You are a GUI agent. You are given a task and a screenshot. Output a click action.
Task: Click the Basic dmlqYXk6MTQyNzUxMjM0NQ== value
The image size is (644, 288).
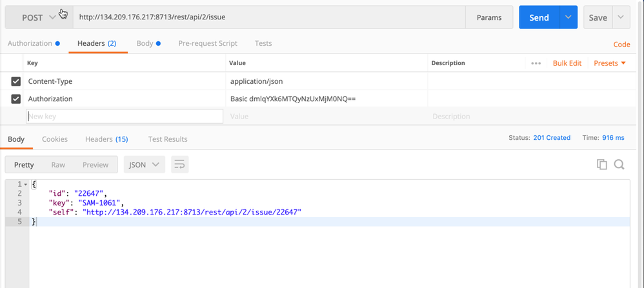tap(293, 99)
